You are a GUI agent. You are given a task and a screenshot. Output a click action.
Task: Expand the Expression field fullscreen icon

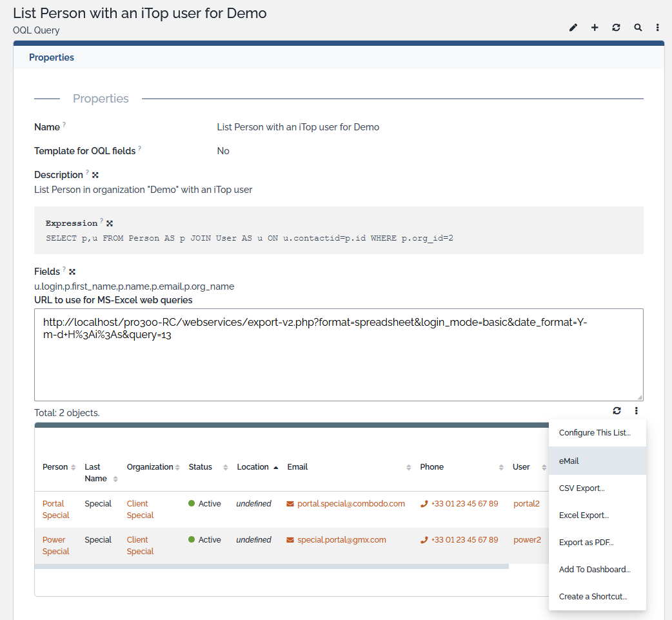pos(110,223)
